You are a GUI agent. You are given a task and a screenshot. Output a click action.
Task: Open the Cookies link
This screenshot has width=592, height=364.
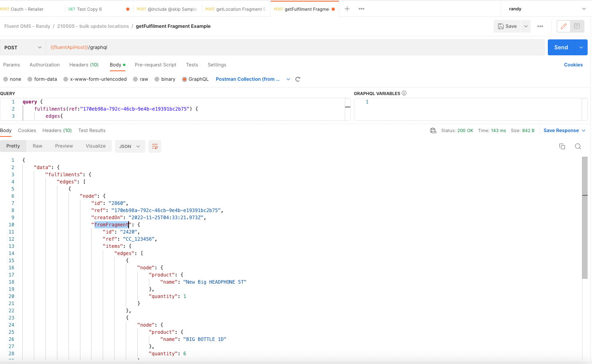[x=573, y=65]
